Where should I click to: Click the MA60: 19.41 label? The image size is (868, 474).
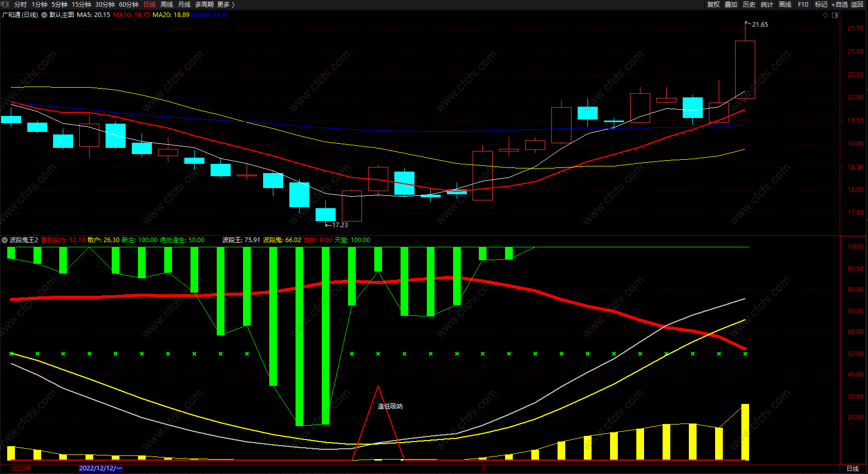pyautogui.click(x=210, y=15)
